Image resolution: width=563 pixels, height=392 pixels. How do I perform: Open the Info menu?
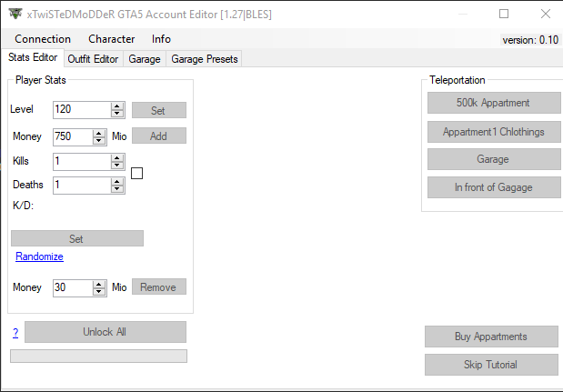pos(161,39)
